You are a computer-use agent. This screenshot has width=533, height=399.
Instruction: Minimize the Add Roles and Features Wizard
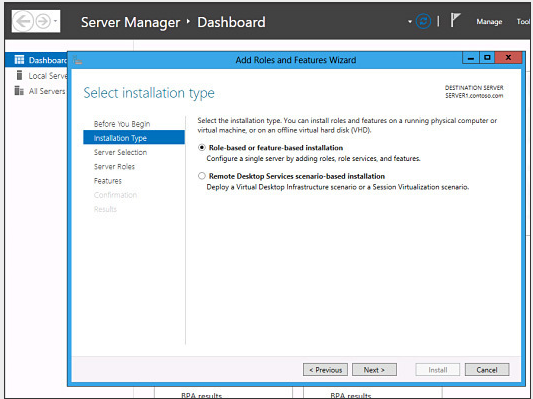pos(471,58)
